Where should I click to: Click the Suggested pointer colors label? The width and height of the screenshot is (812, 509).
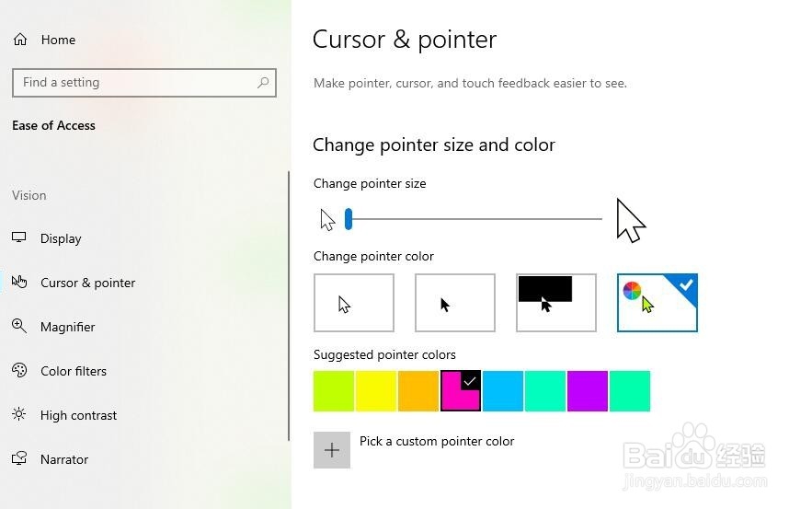(384, 354)
